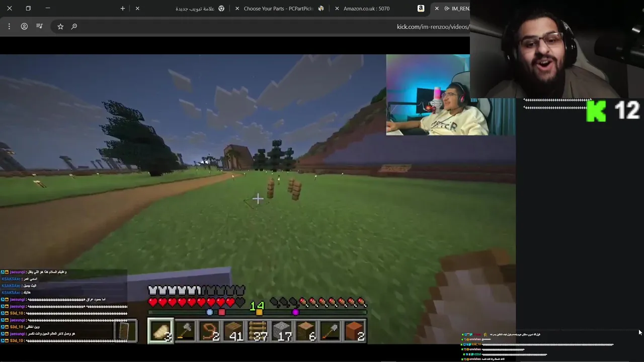Click the Minecraft health hearts bar
Viewport: 644px width, 362px height.
pyautogui.click(x=197, y=303)
